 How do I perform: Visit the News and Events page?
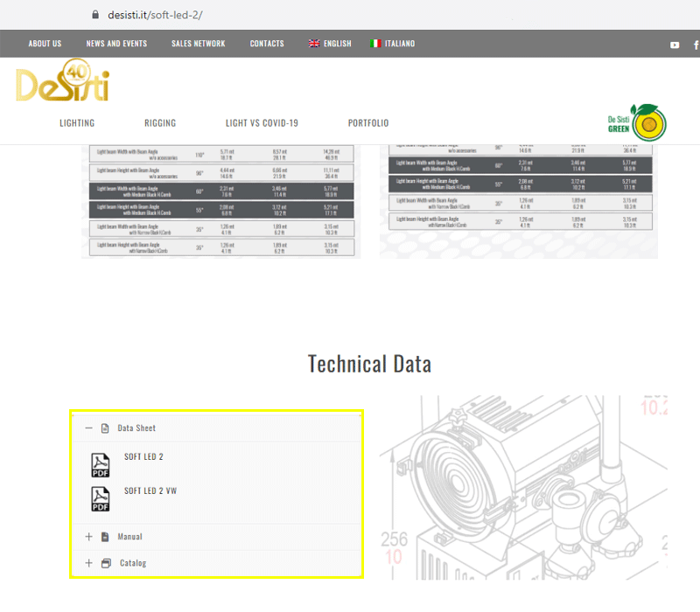[x=116, y=44]
